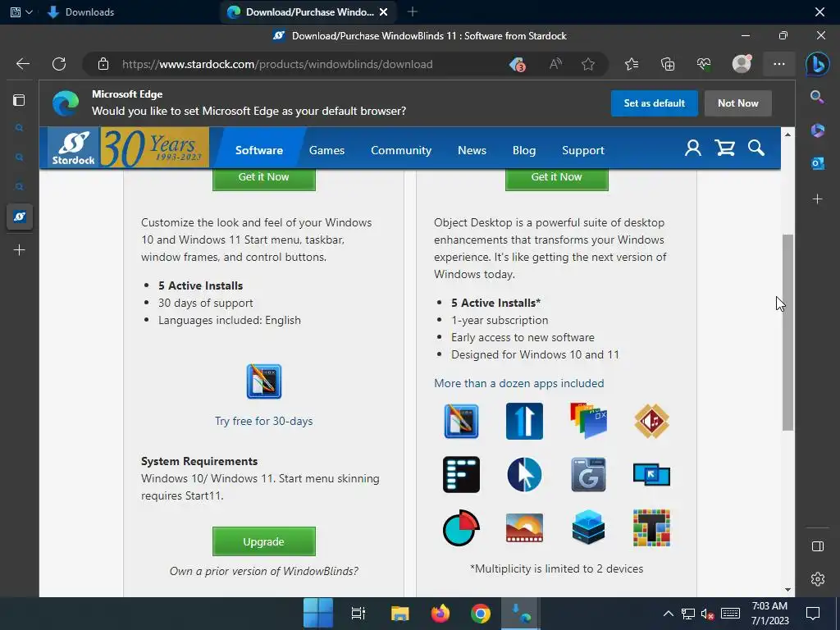The height and width of the screenshot is (630, 840).
Task: Open the Stardock shopping cart
Action: [x=725, y=148]
